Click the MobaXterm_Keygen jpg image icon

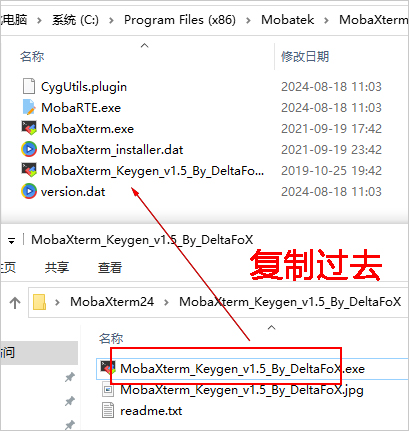tap(108, 390)
